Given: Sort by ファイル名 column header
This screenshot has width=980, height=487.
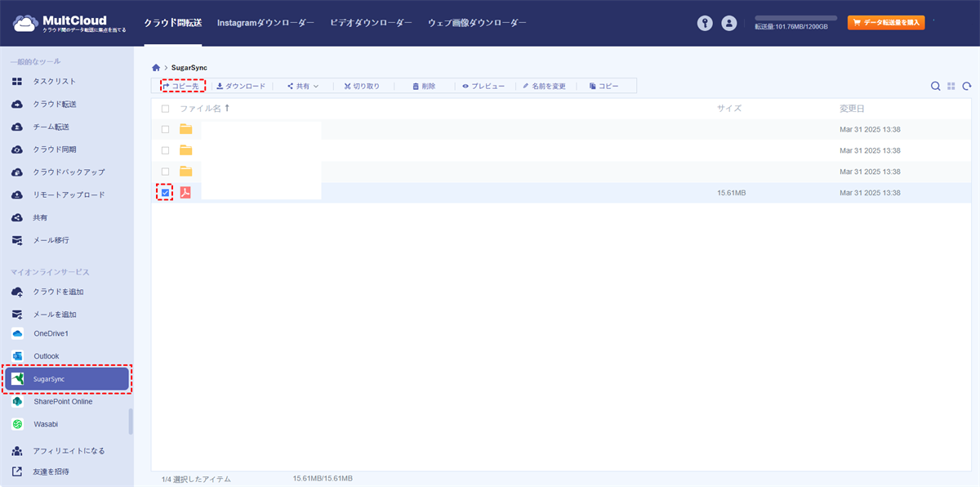Looking at the screenshot, I should (205, 109).
